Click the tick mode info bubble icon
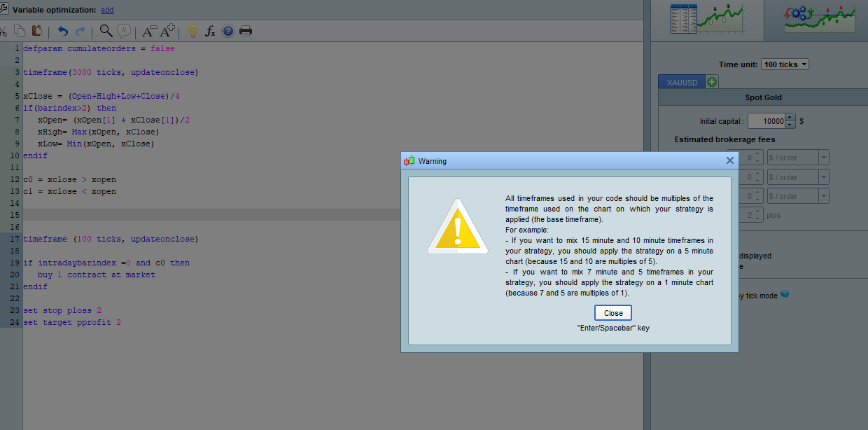 pos(785,295)
